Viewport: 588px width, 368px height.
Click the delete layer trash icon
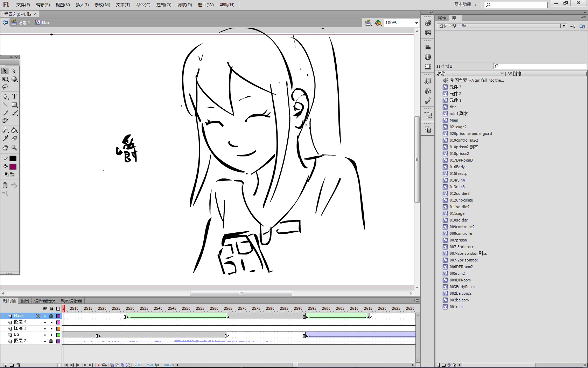click(x=18, y=365)
